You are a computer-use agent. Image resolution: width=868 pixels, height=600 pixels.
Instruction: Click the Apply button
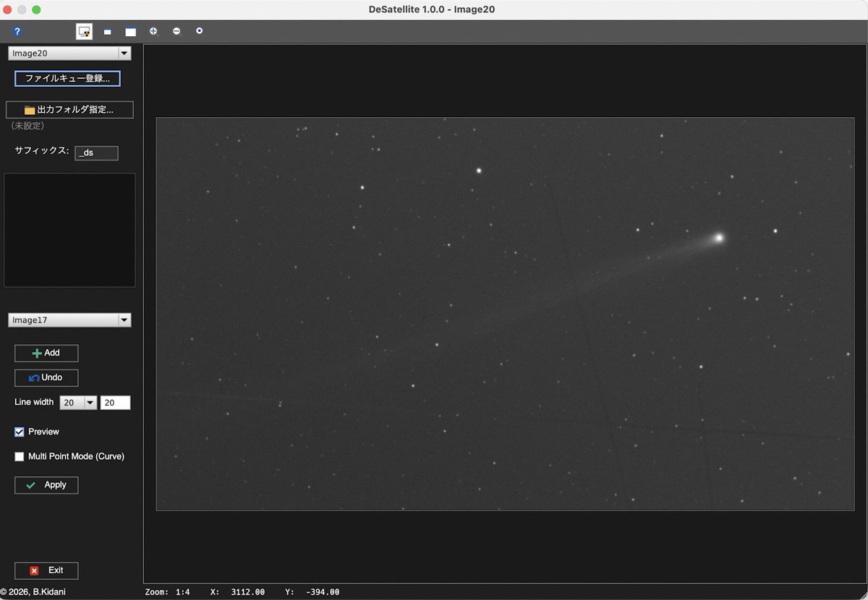coord(46,485)
